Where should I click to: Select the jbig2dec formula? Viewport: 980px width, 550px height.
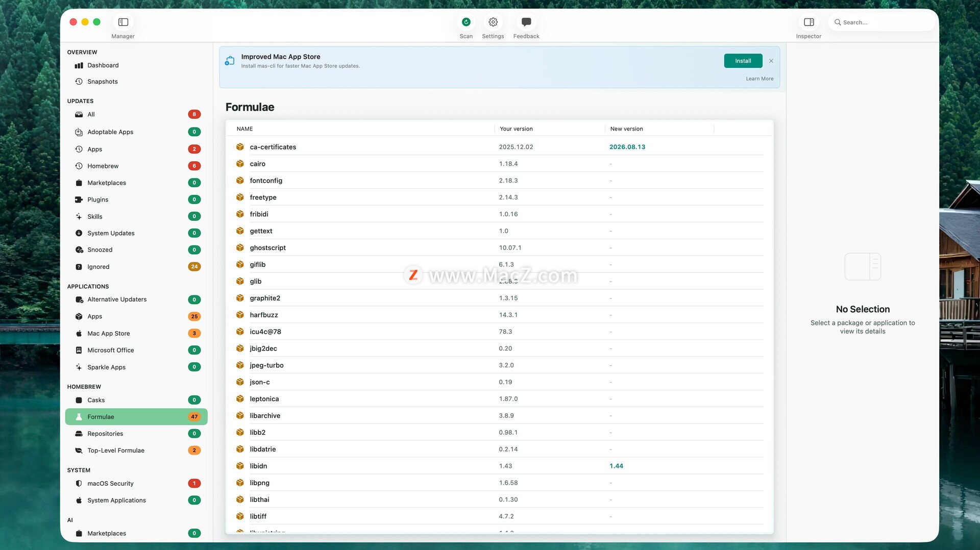[x=500, y=348]
